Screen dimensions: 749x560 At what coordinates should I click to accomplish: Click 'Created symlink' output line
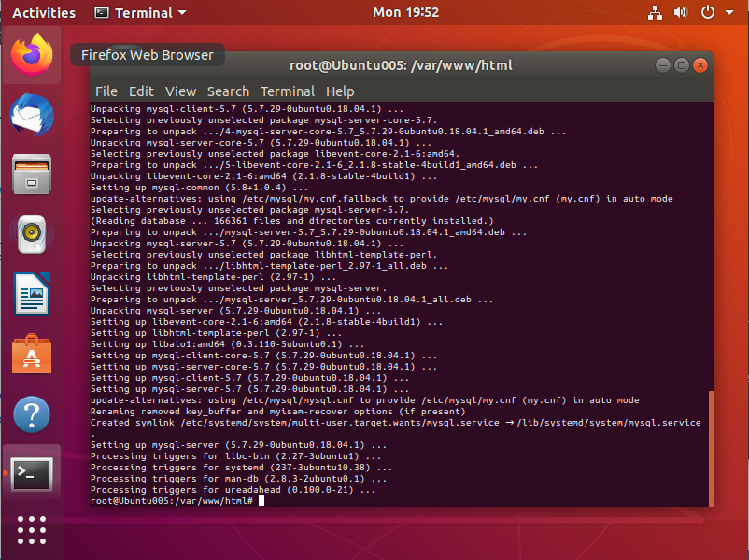(x=396, y=423)
